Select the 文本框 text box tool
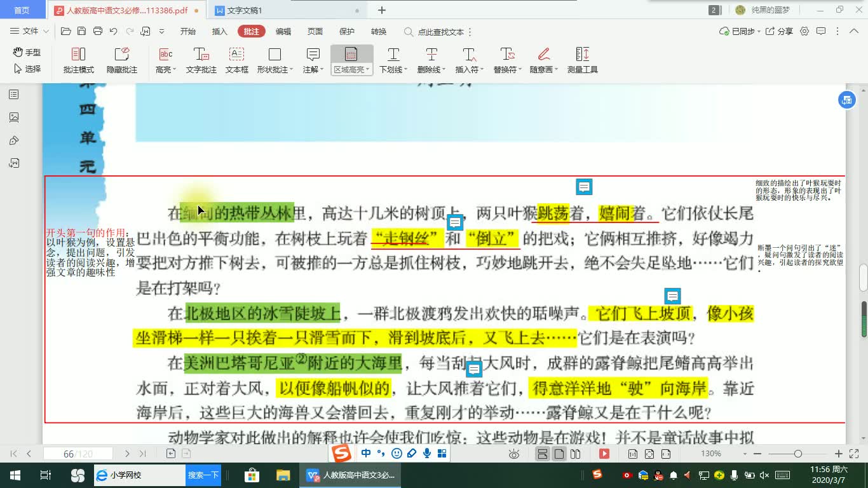 click(237, 60)
